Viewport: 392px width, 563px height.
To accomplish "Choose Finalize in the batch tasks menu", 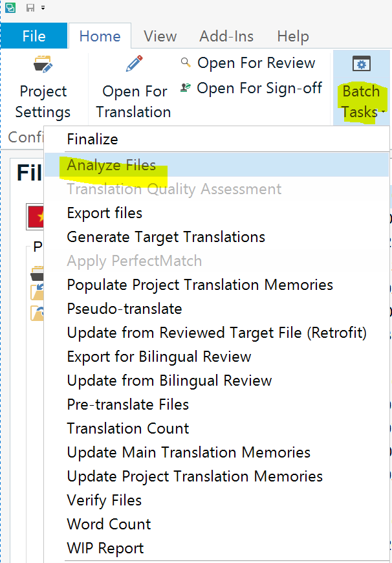I will tap(93, 139).
